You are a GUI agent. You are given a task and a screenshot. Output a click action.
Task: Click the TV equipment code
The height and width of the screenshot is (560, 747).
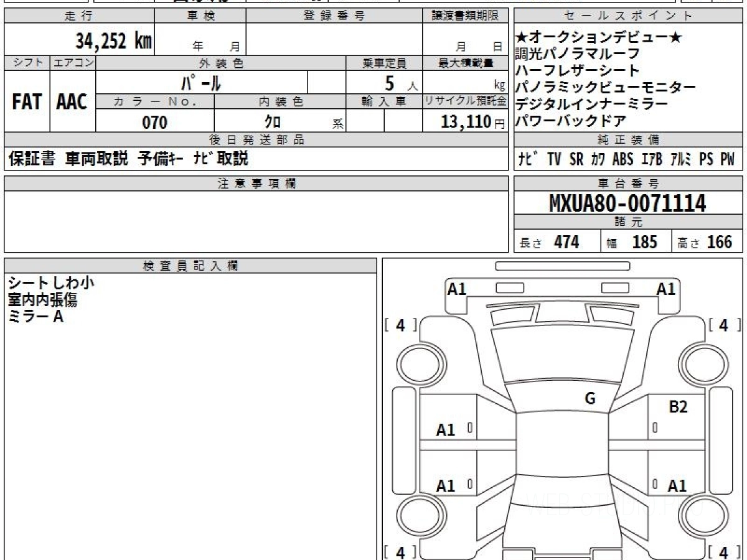(x=554, y=159)
